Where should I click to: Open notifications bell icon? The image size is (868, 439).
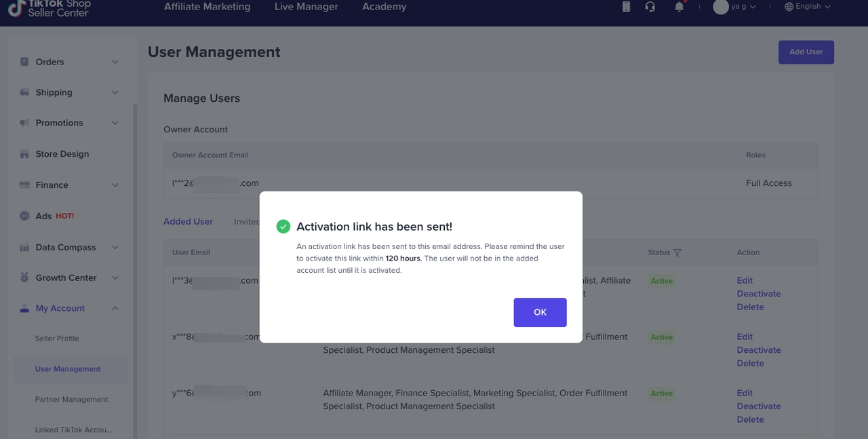click(679, 7)
